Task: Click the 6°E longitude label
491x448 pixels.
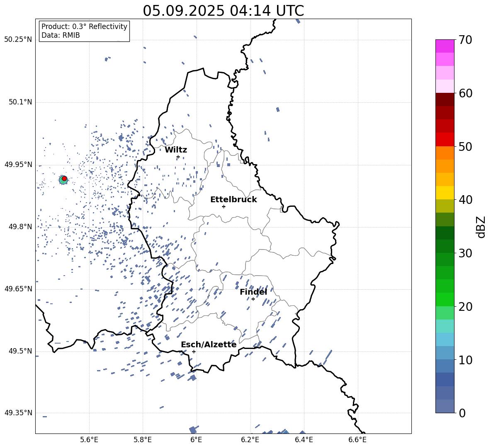Action: [x=196, y=440]
